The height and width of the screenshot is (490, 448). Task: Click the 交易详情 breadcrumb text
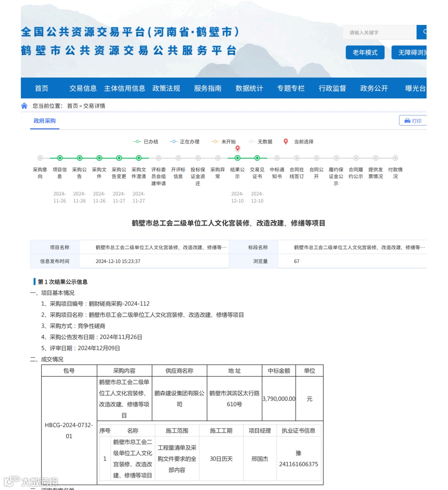point(94,106)
